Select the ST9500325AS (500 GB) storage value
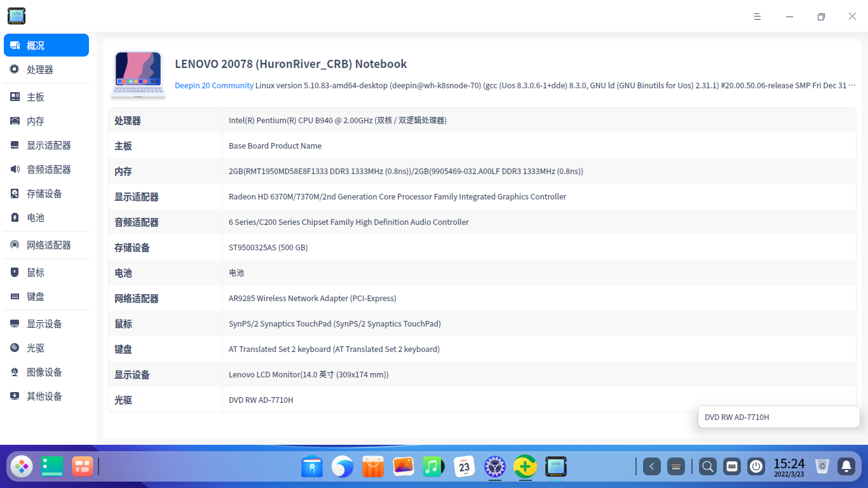The image size is (868, 488). coord(268,247)
